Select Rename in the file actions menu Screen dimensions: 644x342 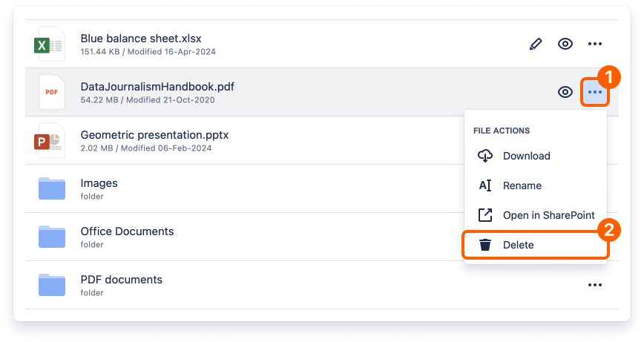coord(522,185)
